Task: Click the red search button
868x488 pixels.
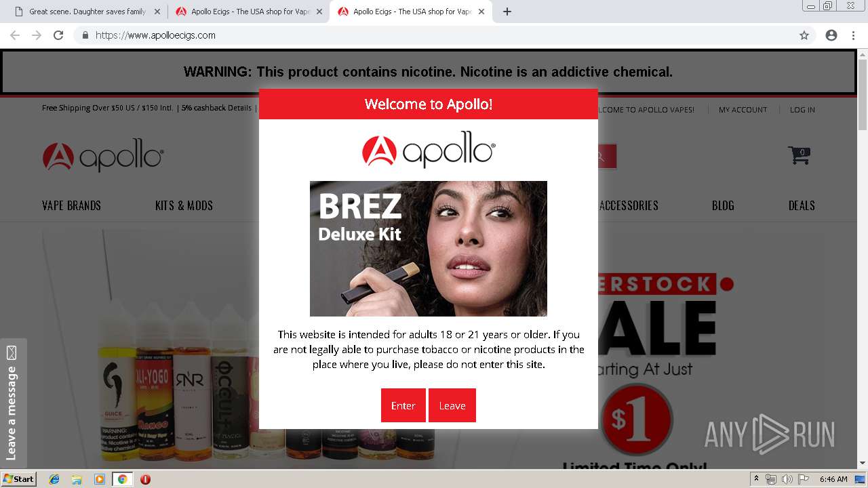Action: click(x=607, y=157)
